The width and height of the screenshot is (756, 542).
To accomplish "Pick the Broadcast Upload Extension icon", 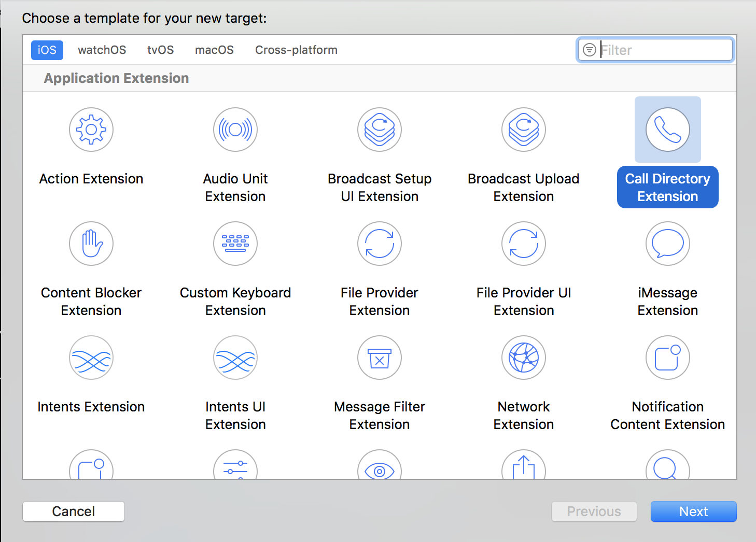I will (524, 130).
